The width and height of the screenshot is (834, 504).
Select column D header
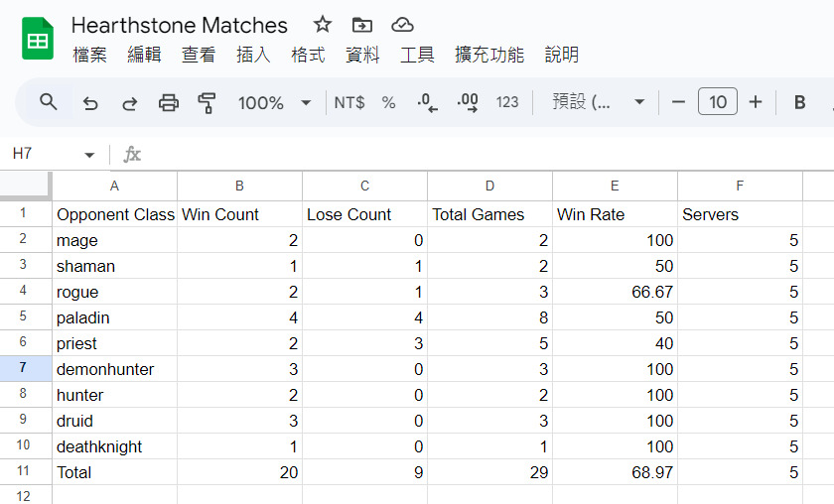click(x=489, y=186)
